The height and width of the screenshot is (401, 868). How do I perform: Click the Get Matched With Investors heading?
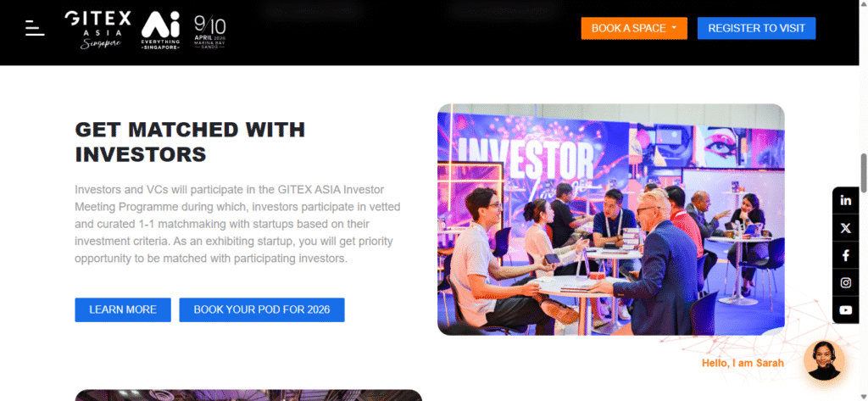point(190,142)
